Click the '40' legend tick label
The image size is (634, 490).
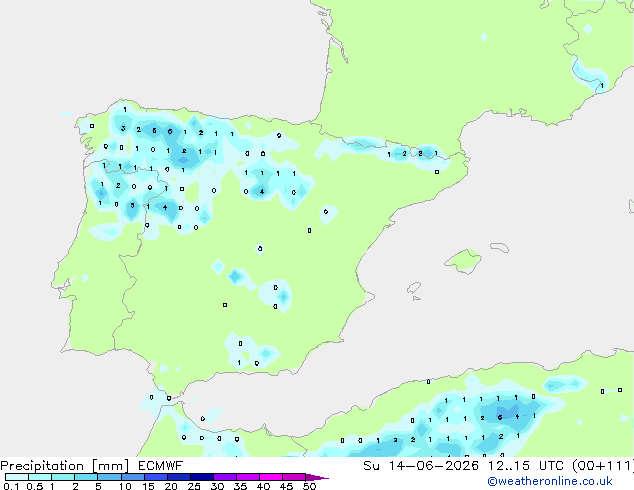(264, 486)
